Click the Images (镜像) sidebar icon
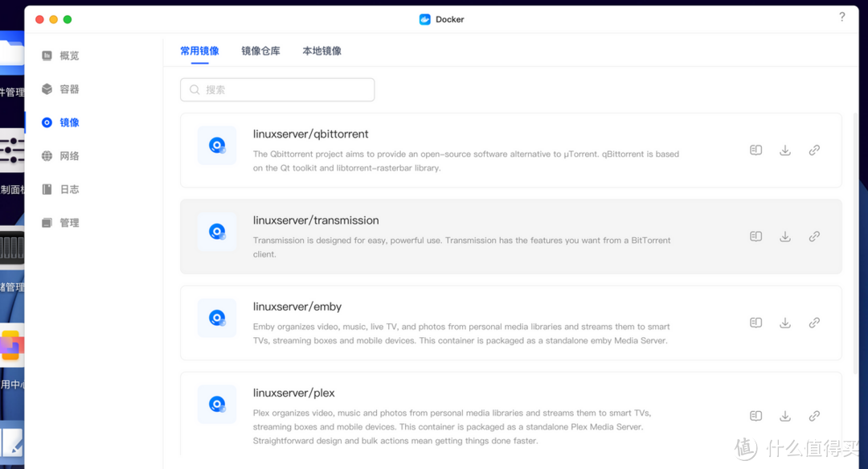868x469 pixels. pos(47,122)
